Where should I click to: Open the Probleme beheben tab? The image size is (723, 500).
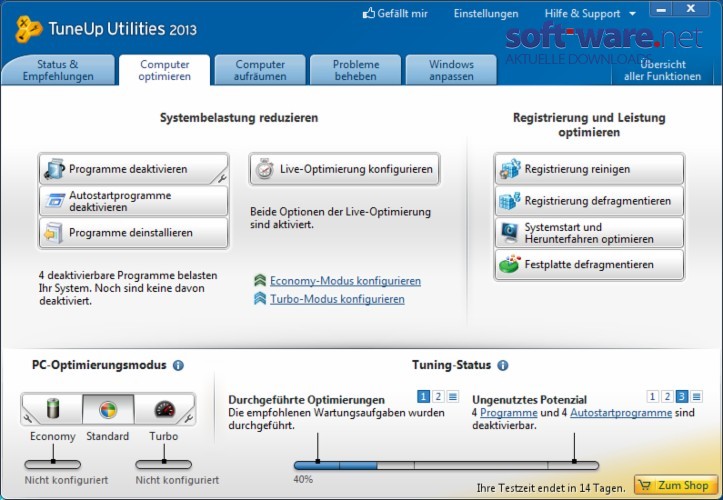click(x=356, y=70)
